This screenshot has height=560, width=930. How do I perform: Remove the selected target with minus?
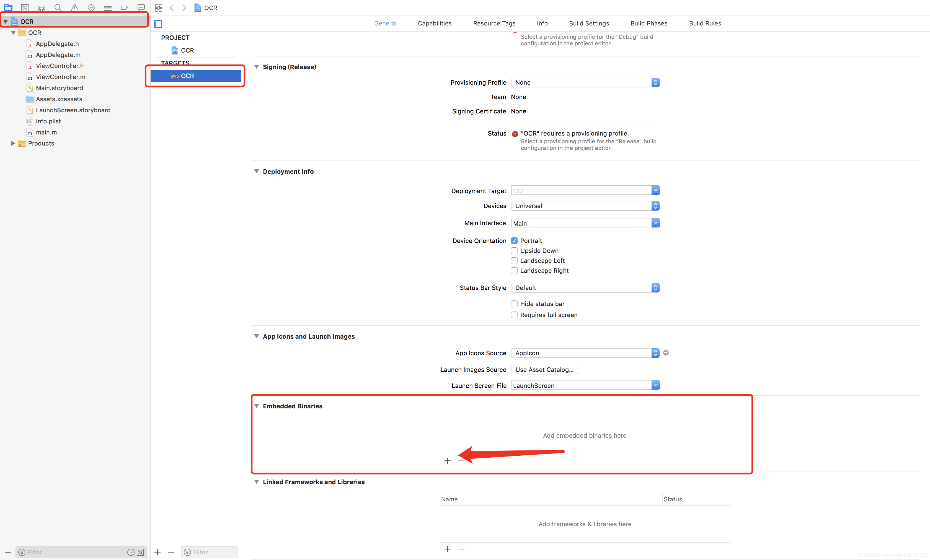point(171,552)
